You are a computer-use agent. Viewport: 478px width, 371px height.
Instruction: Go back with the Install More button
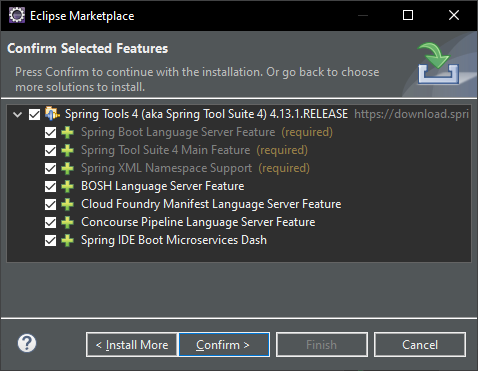132,345
